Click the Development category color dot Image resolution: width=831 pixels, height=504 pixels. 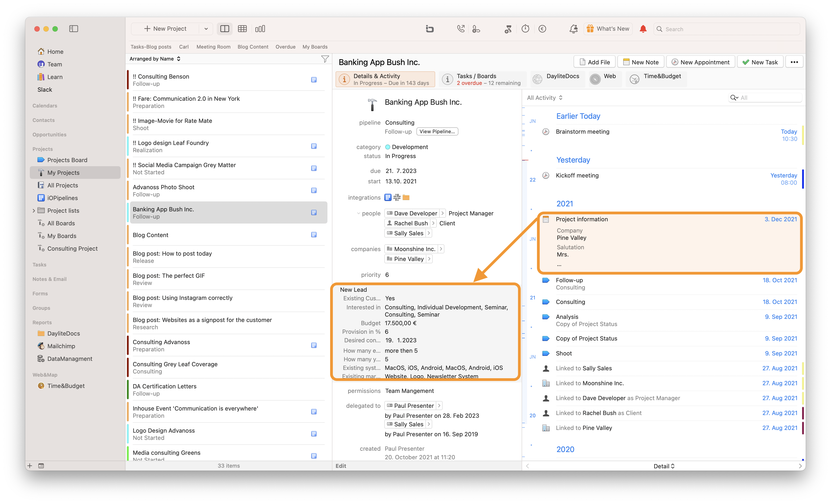387,147
